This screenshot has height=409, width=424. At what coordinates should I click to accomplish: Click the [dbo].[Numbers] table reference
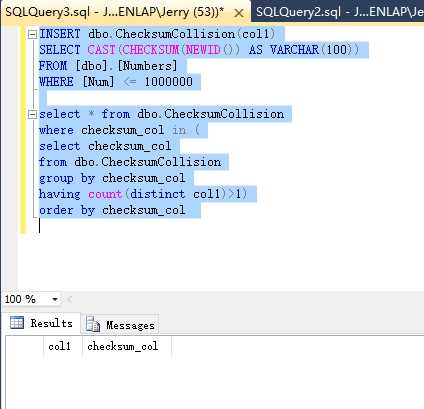tap(127, 66)
